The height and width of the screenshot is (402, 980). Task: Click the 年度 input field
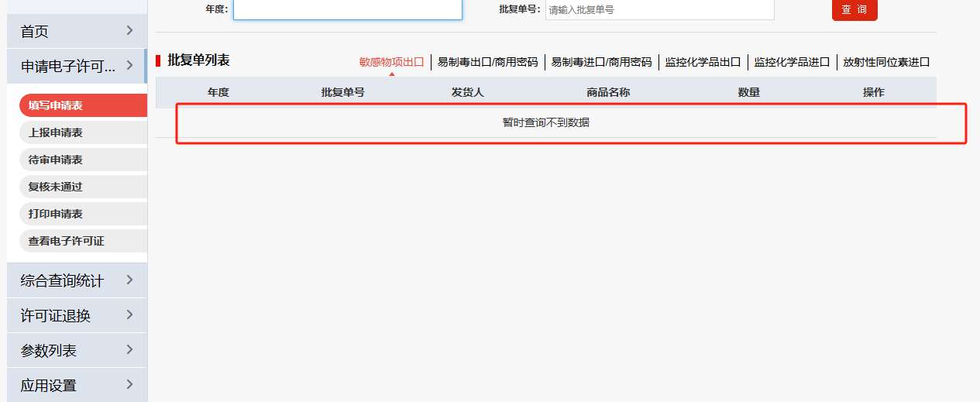pos(347,9)
